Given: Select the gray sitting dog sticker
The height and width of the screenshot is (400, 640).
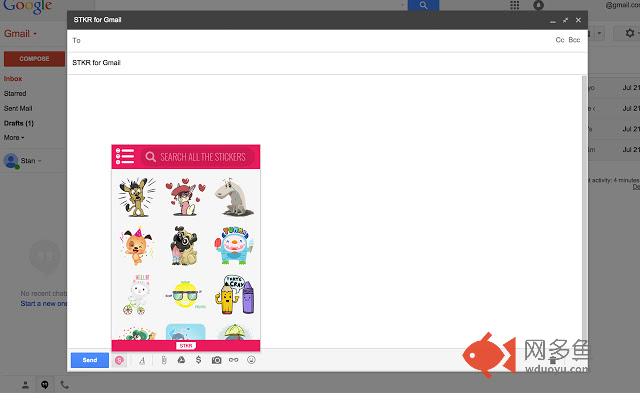Looking at the screenshot, I should click(x=234, y=197).
